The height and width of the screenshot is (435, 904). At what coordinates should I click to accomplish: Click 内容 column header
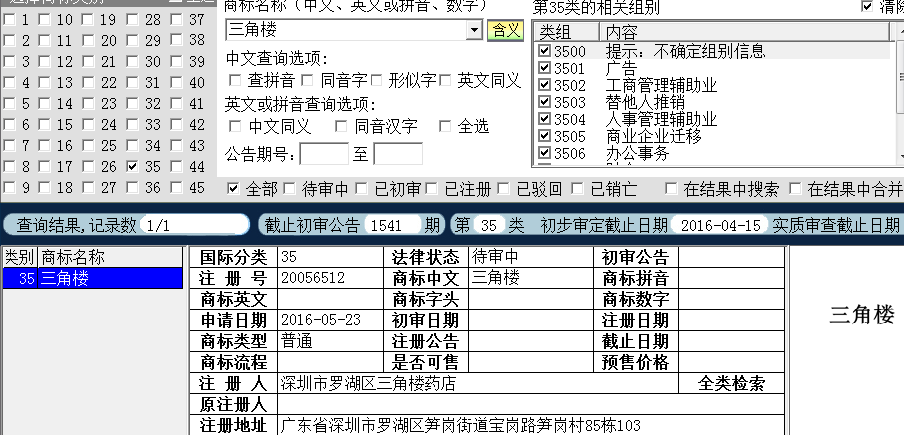744,32
